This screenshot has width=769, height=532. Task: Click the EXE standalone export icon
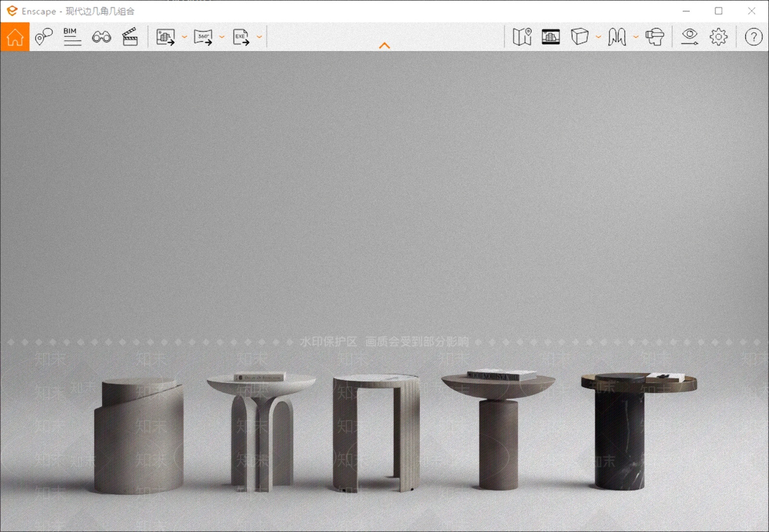tap(241, 37)
